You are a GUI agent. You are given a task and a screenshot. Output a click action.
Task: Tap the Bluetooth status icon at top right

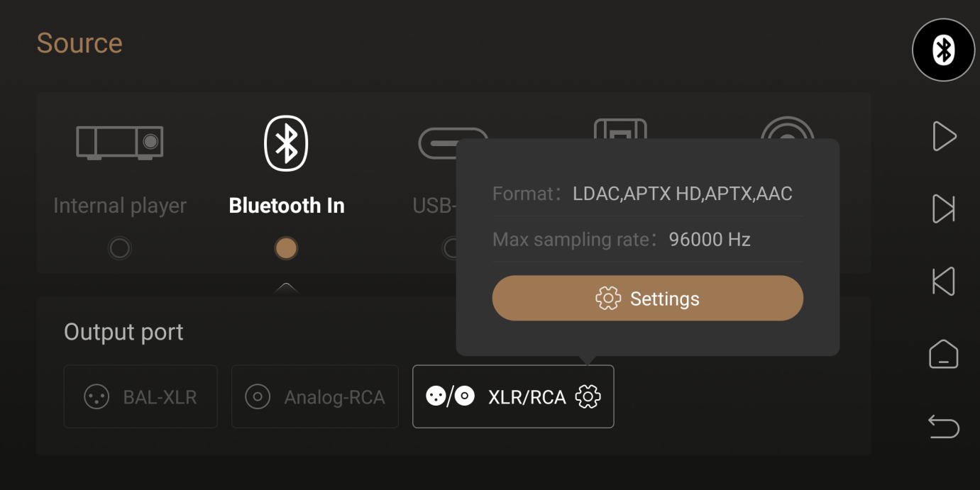pyautogui.click(x=943, y=50)
